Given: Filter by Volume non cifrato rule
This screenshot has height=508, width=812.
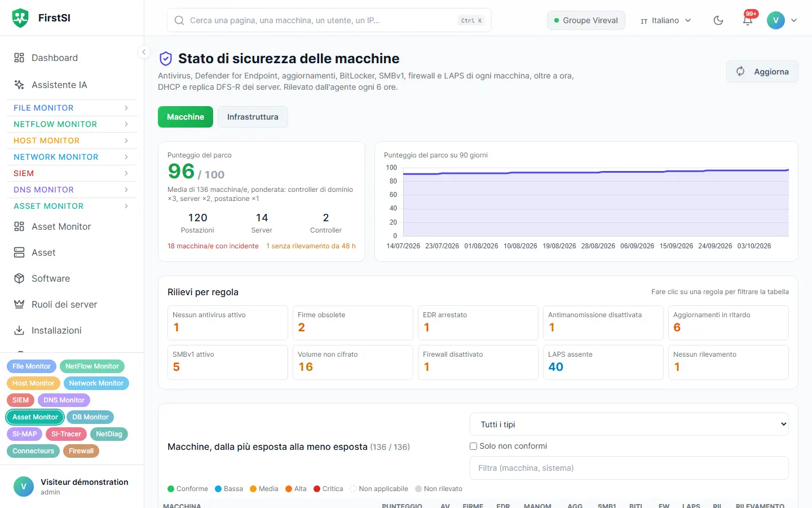Looking at the screenshot, I should (353, 362).
